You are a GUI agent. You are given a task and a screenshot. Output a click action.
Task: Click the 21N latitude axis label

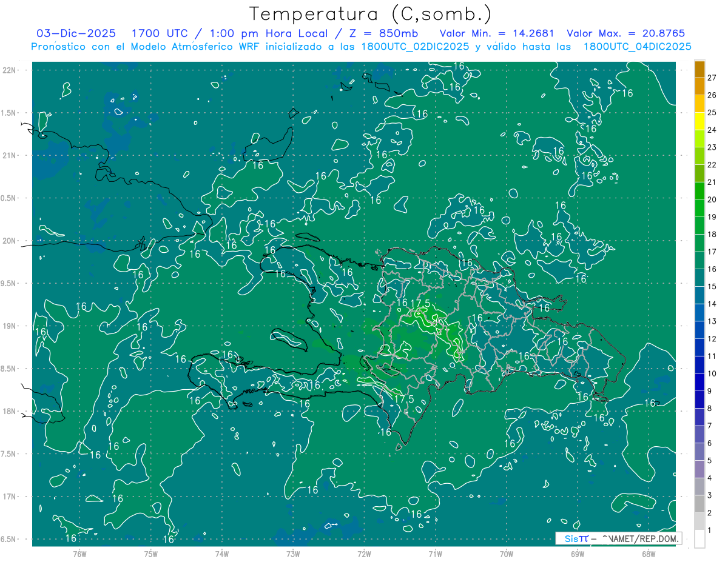pos(9,155)
